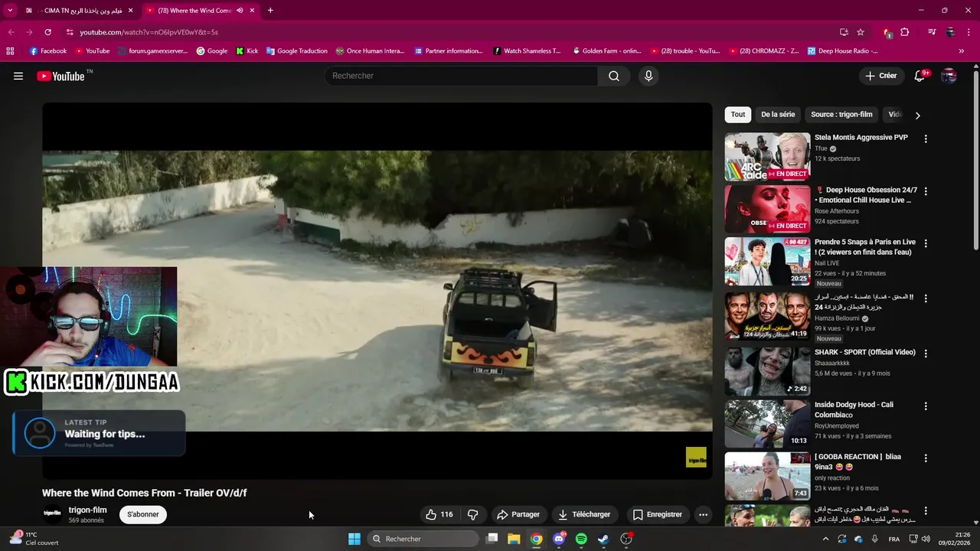Image resolution: width=980 pixels, height=551 pixels.
Task: Open options for Stela Montis Aggressive PVP
Action: [926, 139]
